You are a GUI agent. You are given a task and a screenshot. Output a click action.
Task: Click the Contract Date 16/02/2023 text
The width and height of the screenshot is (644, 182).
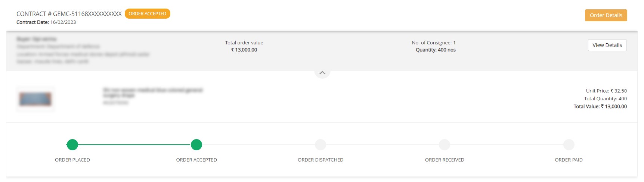click(x=46, y=22)
